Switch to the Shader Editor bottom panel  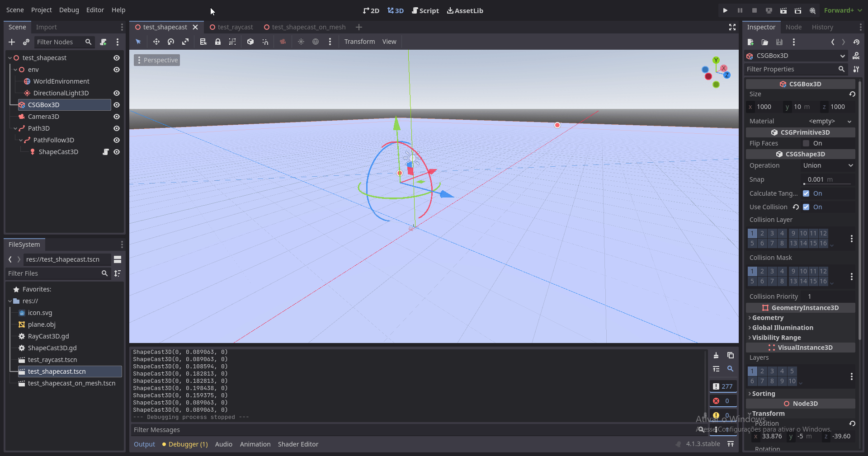click(298, 444)
